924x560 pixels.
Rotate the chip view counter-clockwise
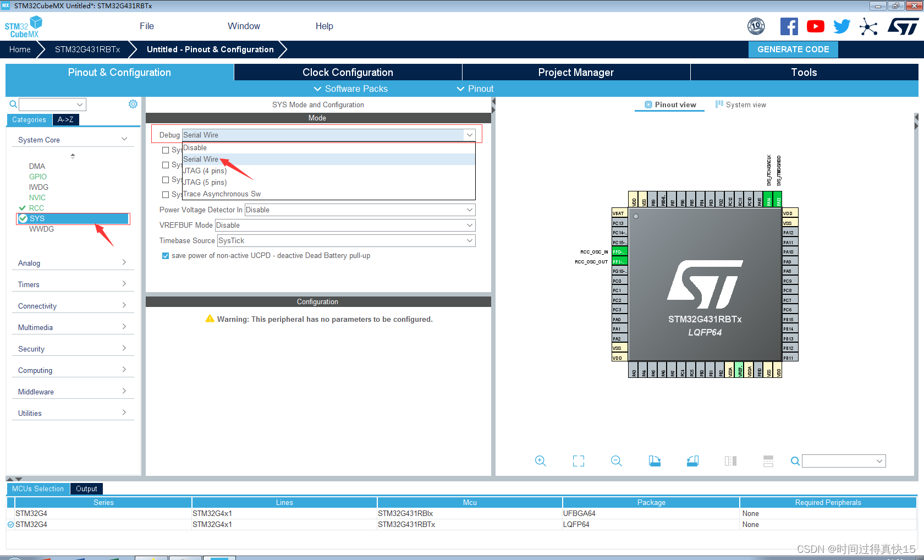pyautogui.click(x=692, y=461)
